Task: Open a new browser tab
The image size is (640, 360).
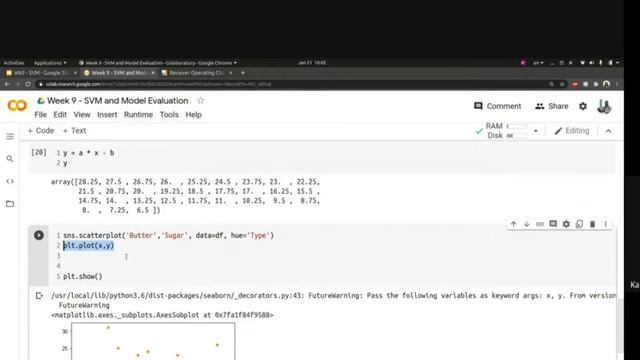Action: 243,73
